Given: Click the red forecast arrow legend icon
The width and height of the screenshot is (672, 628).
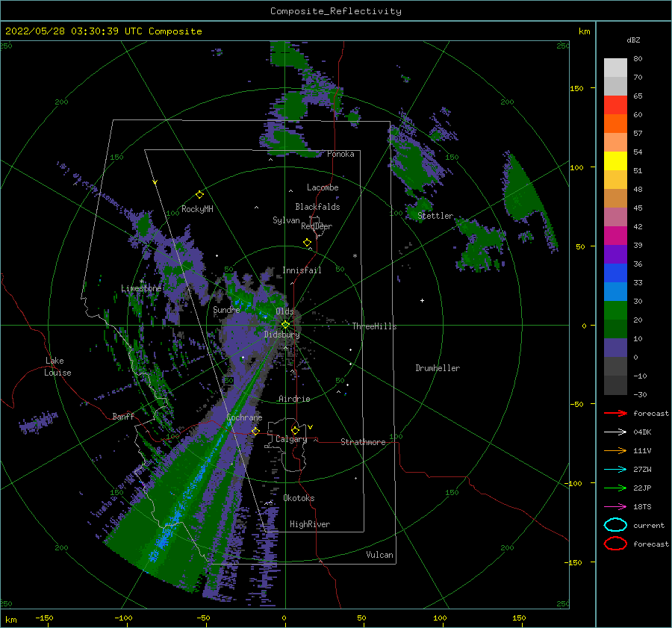Looking at the screenshot, I should 615,413.
